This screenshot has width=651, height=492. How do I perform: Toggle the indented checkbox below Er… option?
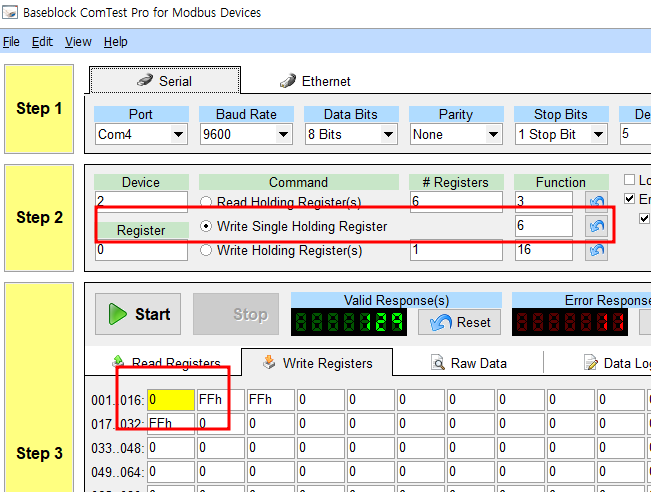644,218
